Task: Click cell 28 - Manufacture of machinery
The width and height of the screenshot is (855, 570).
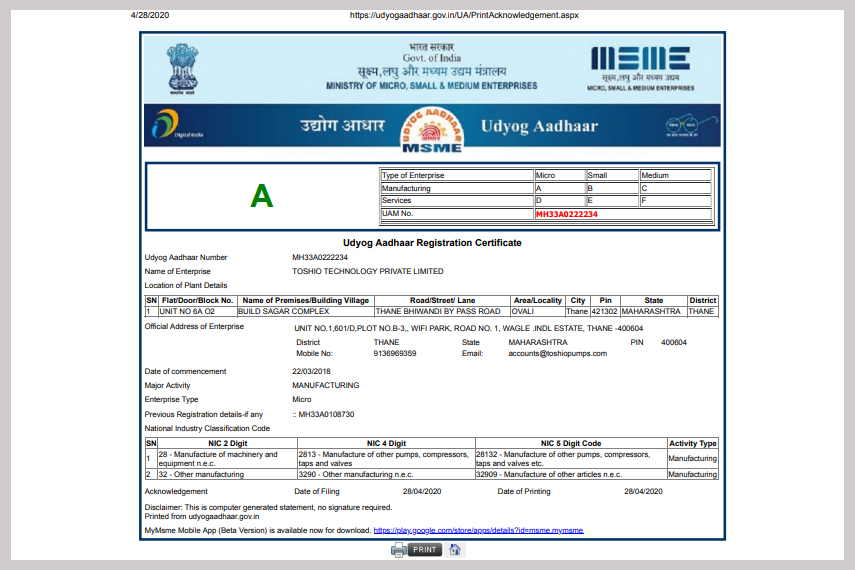Action: point(227,459)
